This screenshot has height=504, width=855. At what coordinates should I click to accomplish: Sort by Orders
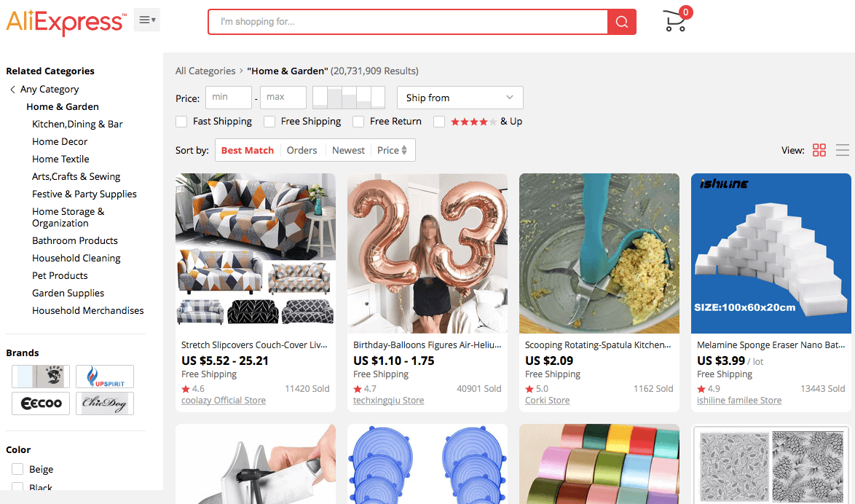(x=302, y=150)
